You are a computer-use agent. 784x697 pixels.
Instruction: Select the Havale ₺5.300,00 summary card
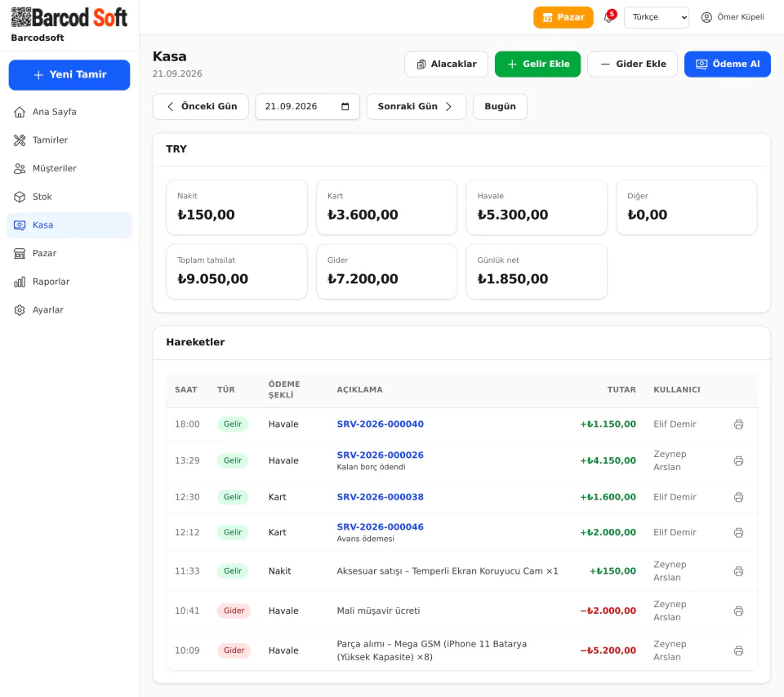point(537,207)
